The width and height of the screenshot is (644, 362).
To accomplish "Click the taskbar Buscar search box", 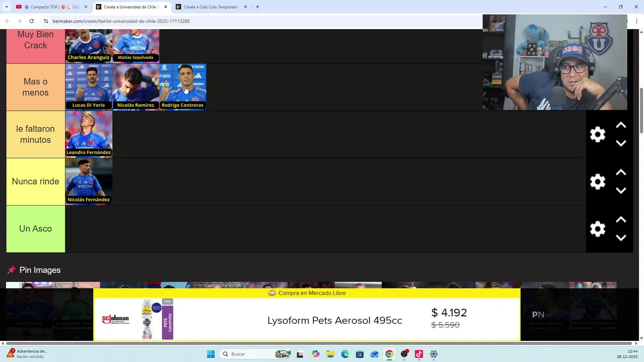I will click(x=257, y=354).
